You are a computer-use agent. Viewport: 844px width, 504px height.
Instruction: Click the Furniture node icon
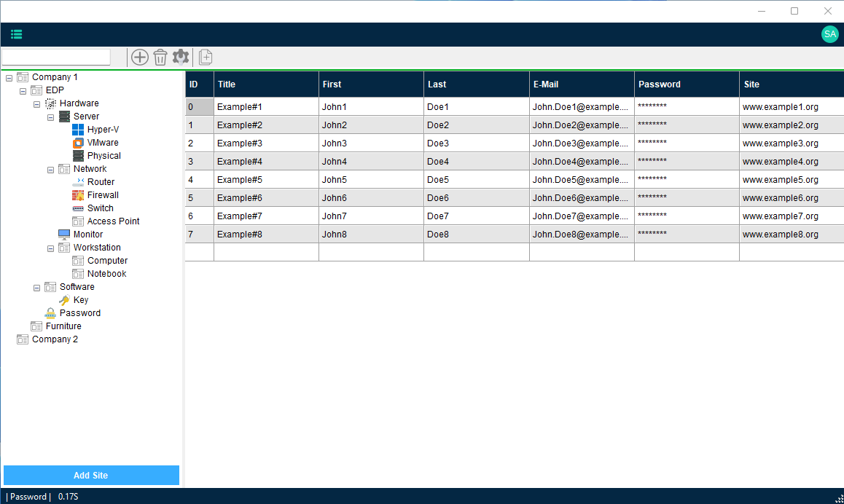coord(36,326)
